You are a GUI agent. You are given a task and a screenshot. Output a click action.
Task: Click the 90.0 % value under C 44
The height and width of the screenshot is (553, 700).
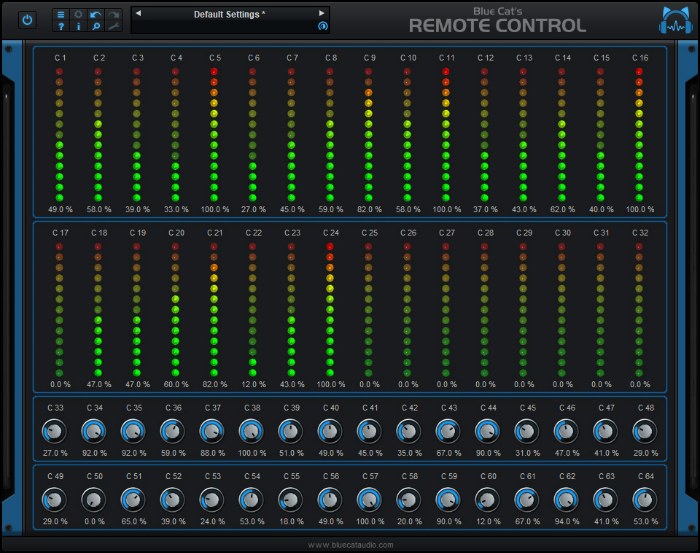pyautogui.click(x=488, y=453)
